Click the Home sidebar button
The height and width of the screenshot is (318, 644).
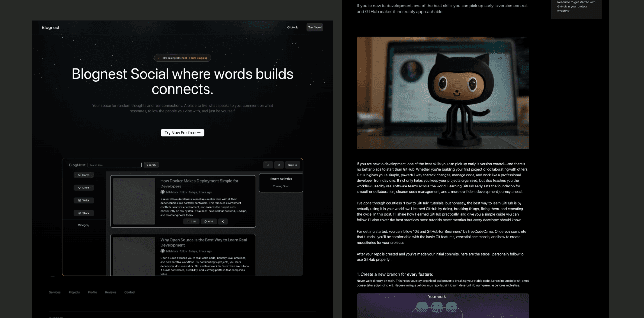(x=84, y=175)
